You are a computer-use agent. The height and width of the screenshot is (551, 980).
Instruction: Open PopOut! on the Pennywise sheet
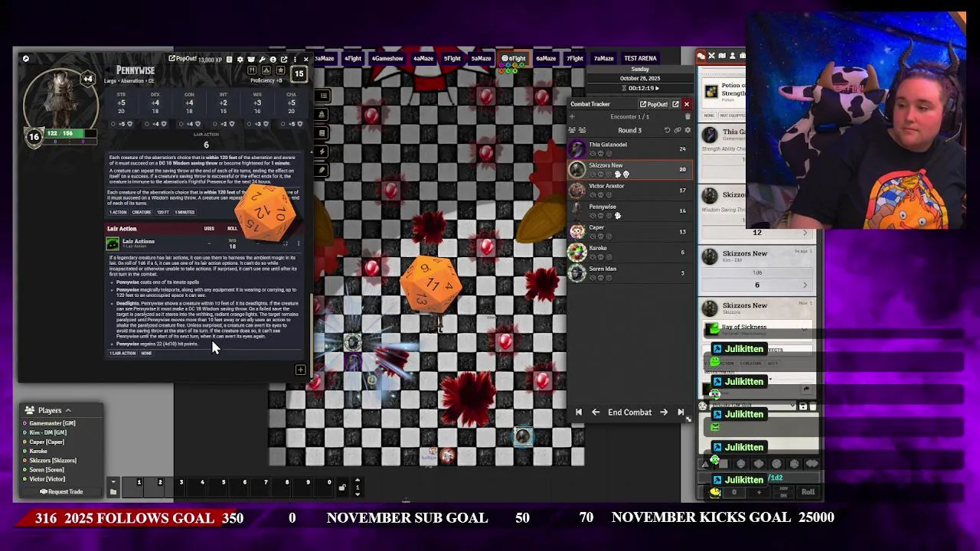(184, 59)
